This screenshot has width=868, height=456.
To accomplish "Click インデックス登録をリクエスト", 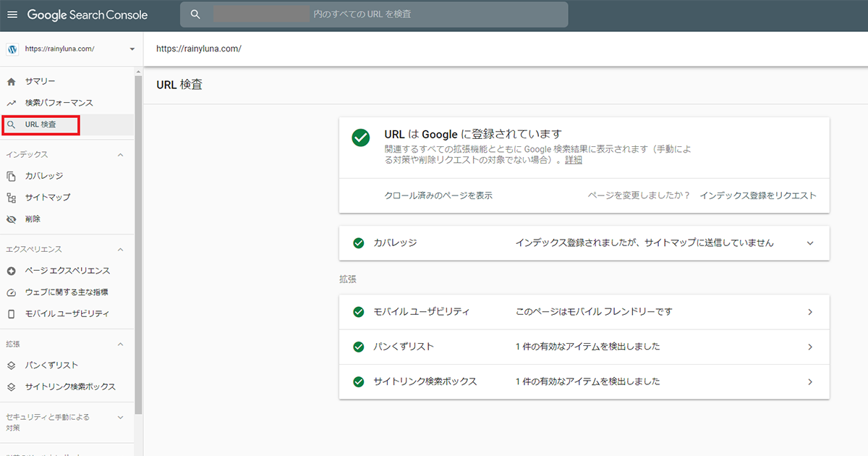I will (x=758, y=195).
